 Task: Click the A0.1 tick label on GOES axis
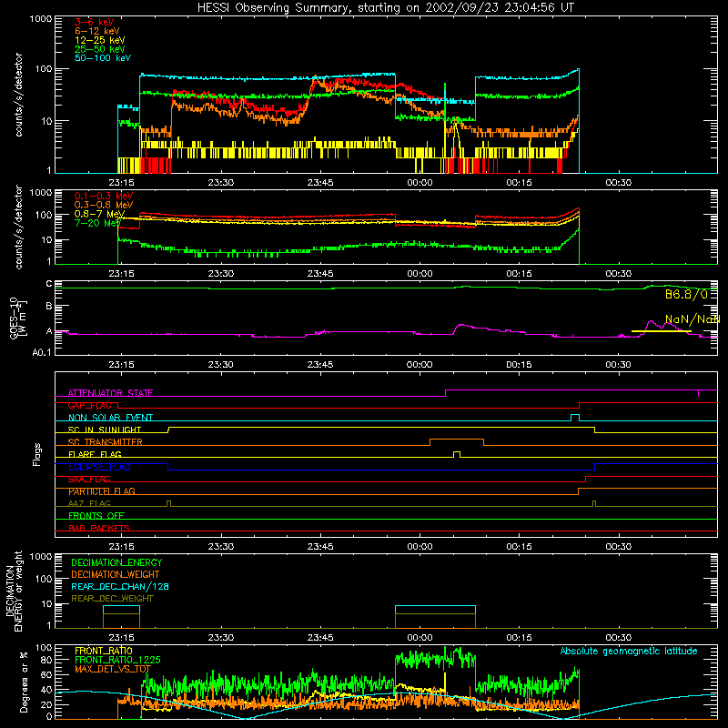(x=42, y=353)
